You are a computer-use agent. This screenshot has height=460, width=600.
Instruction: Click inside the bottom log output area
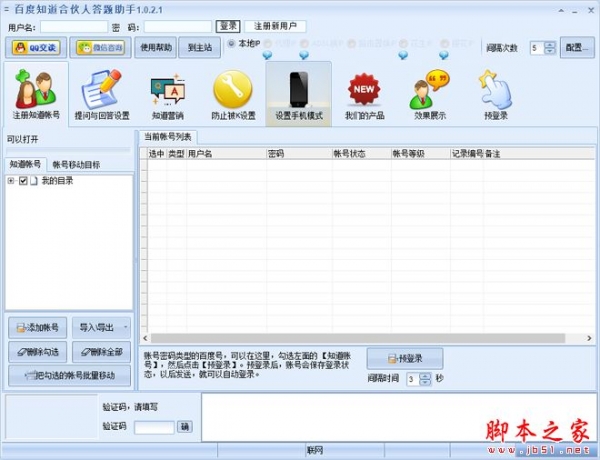pyautogui.click(x=398, y=417)
